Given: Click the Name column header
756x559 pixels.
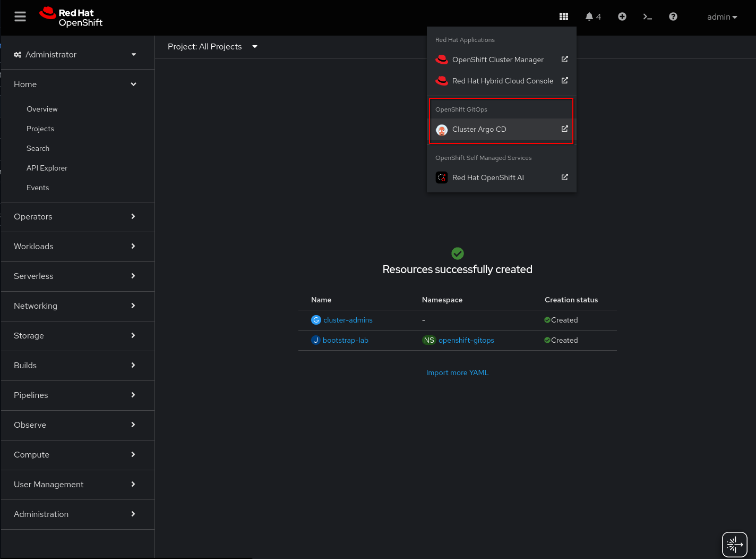Looking at the screenshot, I should click(x=321, y=300).
